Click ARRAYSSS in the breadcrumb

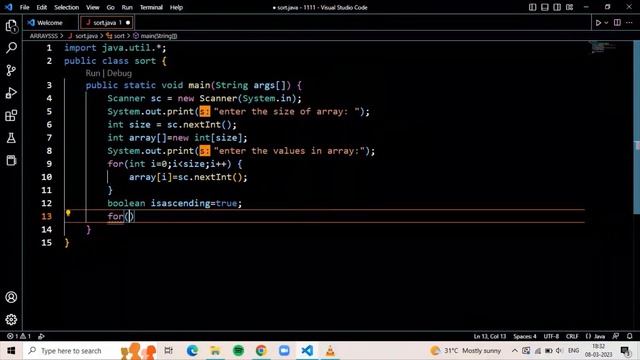click(x=43, y=36)
